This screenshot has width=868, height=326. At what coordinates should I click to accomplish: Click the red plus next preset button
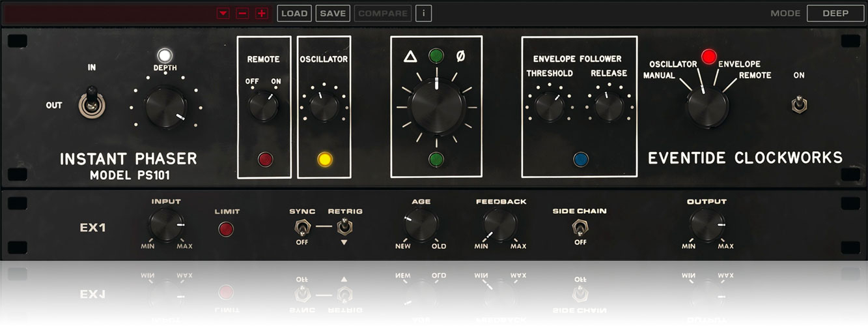pos(262,13)
